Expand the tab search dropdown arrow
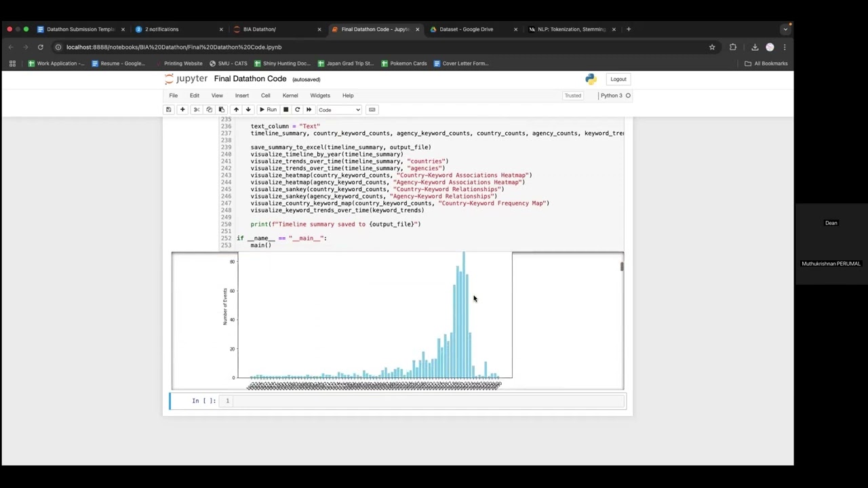Viewport: 868px width, 488px height. [785, 29]
